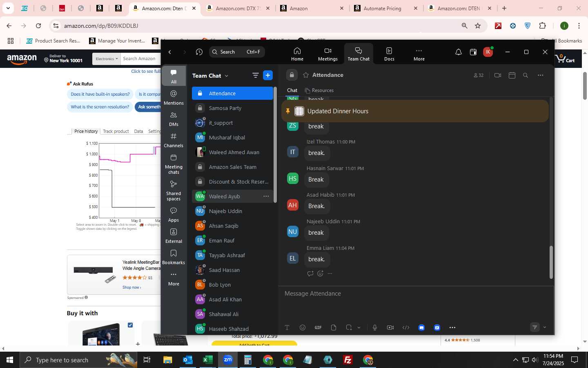The width and height of the screenshot is (588, 368).
Task: Click the Zoom chat list scrollbar
Action: pos(275,144)
